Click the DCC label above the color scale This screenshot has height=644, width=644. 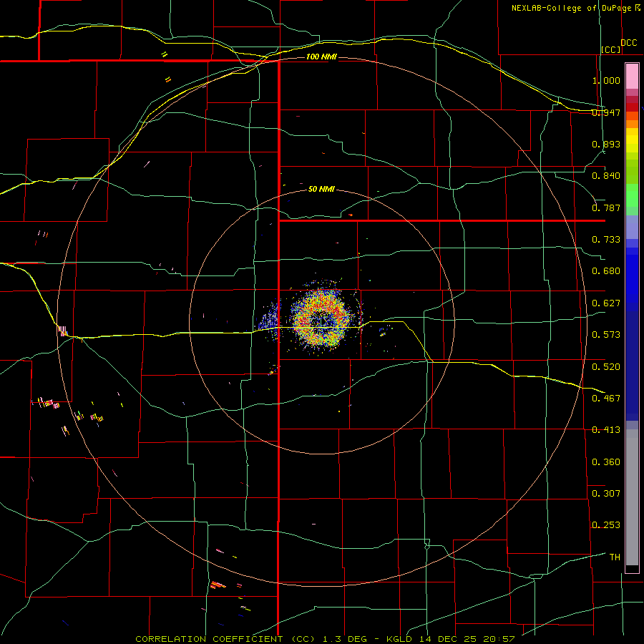(x=629, y=43)
